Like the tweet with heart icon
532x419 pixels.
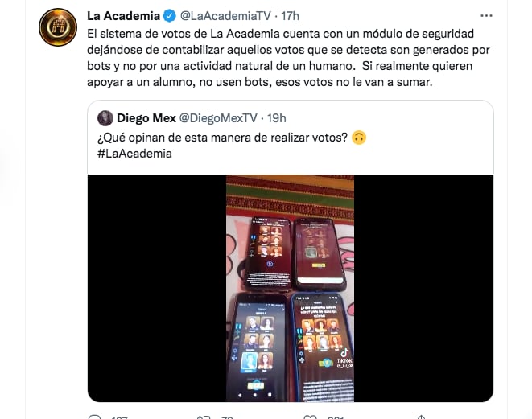tap(310, 417)
